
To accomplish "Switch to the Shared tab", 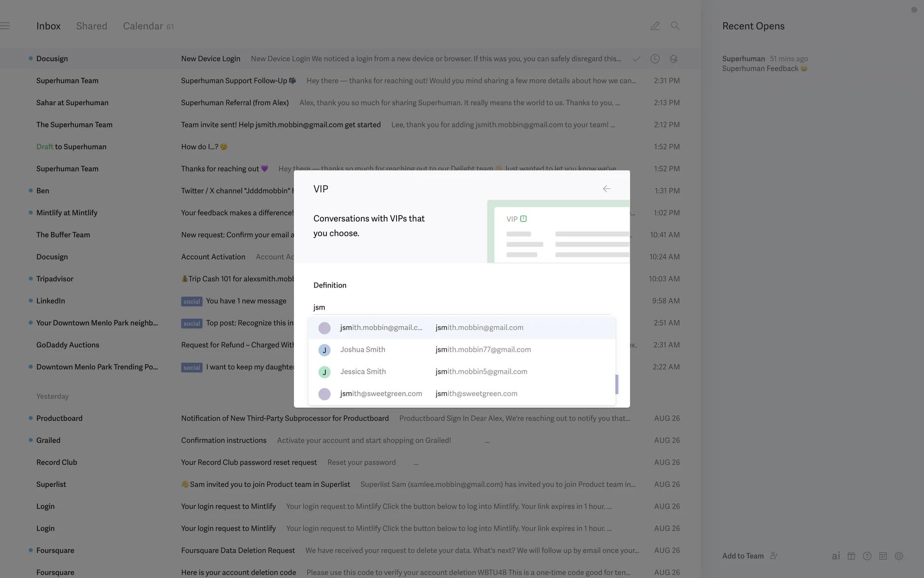I will coord(91,26).
